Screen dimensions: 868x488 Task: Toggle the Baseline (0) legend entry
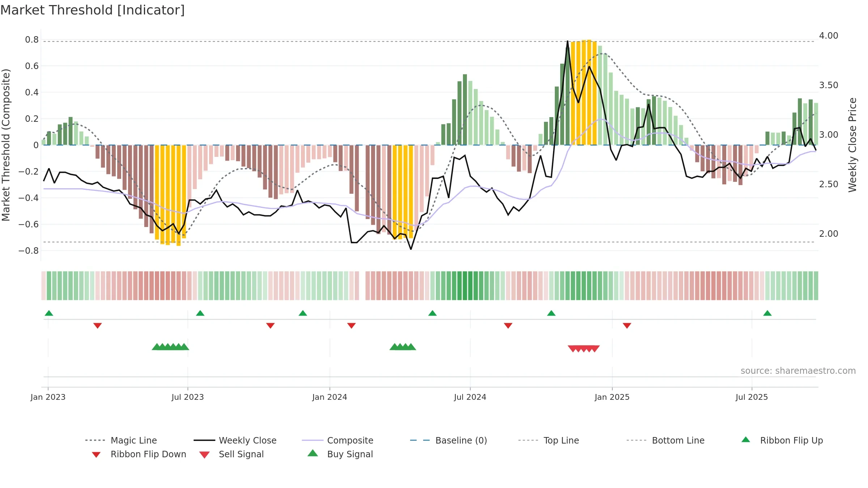(448, 440)
